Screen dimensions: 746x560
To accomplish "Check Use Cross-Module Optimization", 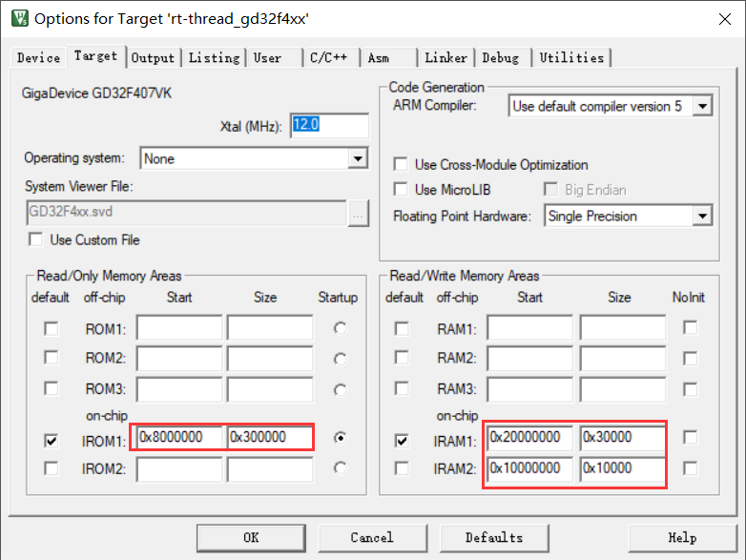I will tap(401, 165).
